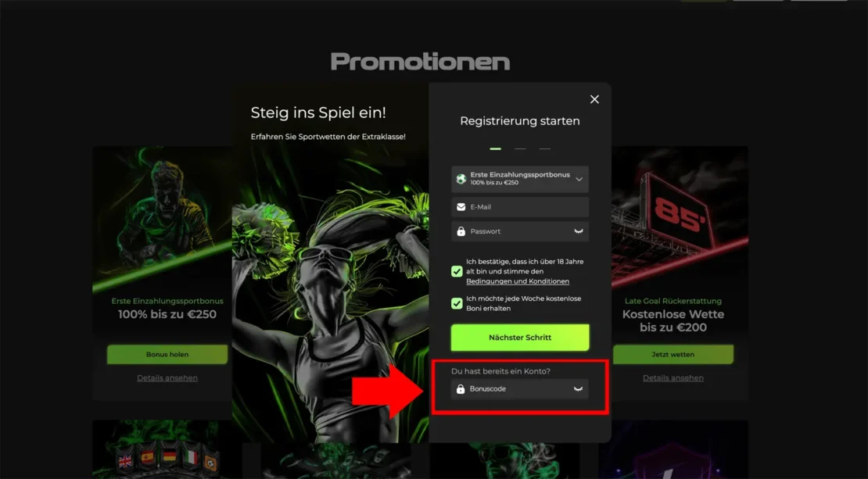The image size is (868, 479).
Task: Click the soccer ball bonus icon
Action: [461, 179]
